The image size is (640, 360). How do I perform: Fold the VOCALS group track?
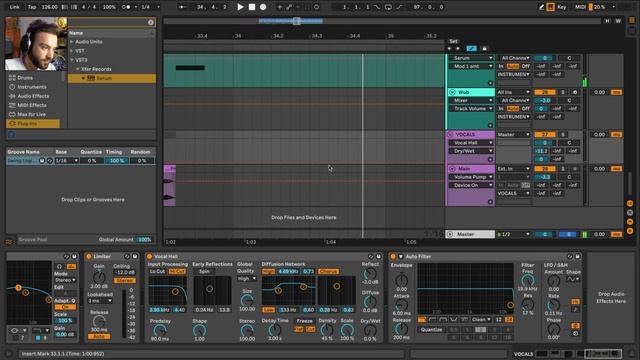tap(450, 134)
